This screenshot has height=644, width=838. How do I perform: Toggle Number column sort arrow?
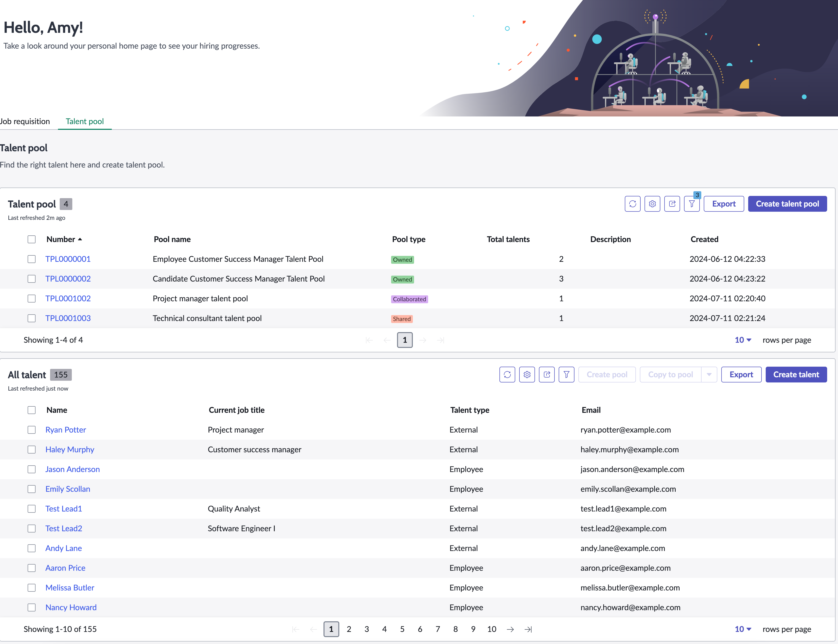80,239
